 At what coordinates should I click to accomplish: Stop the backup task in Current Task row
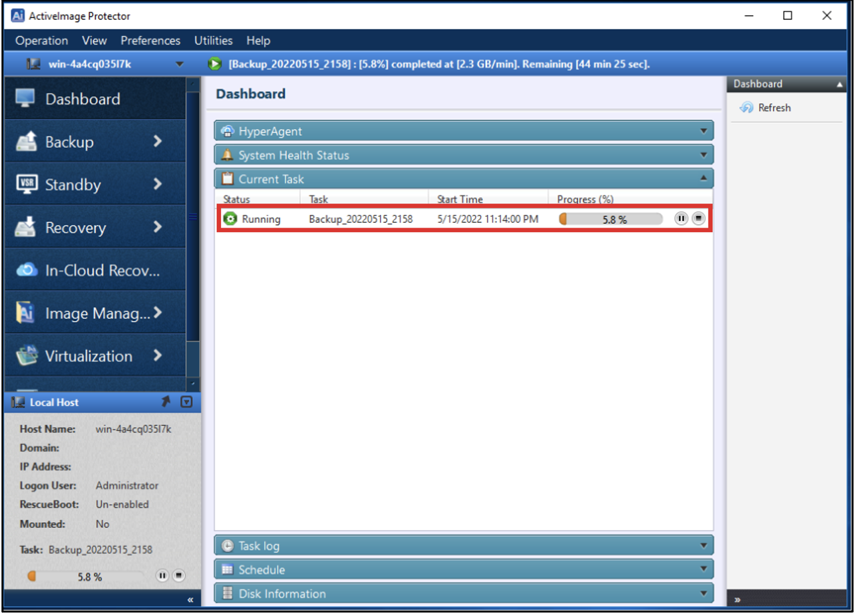point(698,218)
